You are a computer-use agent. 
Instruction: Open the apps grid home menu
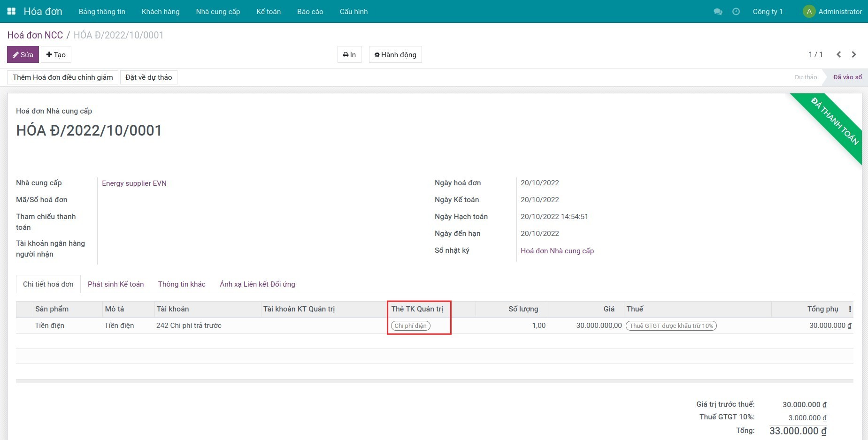pos(11,11)
